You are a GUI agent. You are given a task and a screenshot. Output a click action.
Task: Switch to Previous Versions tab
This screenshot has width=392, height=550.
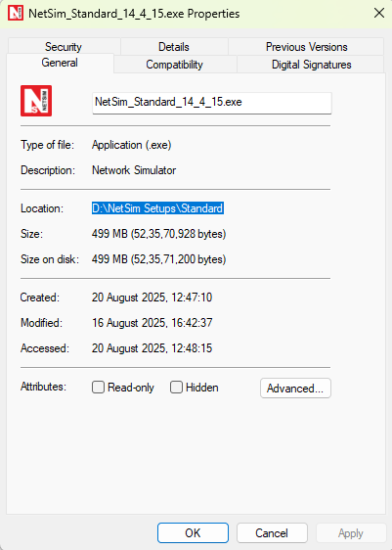(x=307, y=47)
